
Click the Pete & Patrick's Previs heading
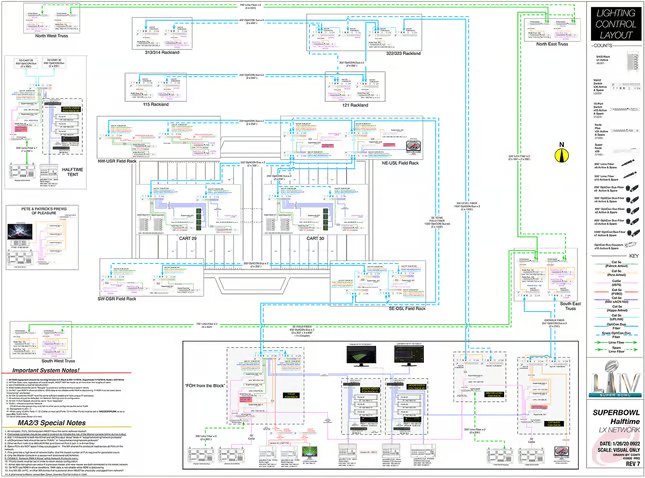click(44, 211)
